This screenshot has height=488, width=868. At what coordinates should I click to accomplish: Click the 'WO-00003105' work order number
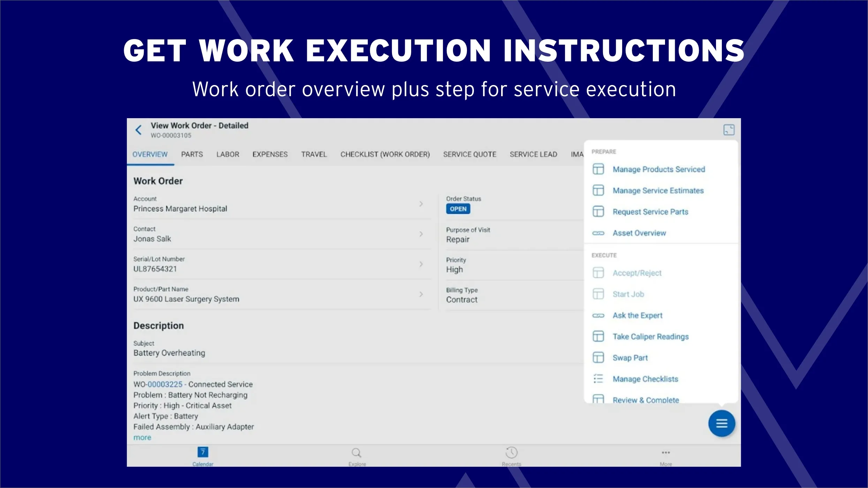[171, 135]
